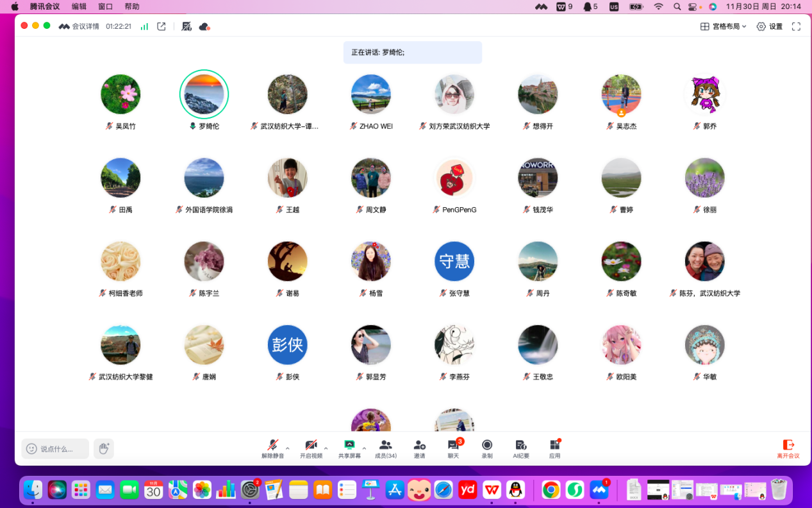Turn on camera via 开启视频
The width and height of the screenshot is (812, 508).
pos(311,448)
